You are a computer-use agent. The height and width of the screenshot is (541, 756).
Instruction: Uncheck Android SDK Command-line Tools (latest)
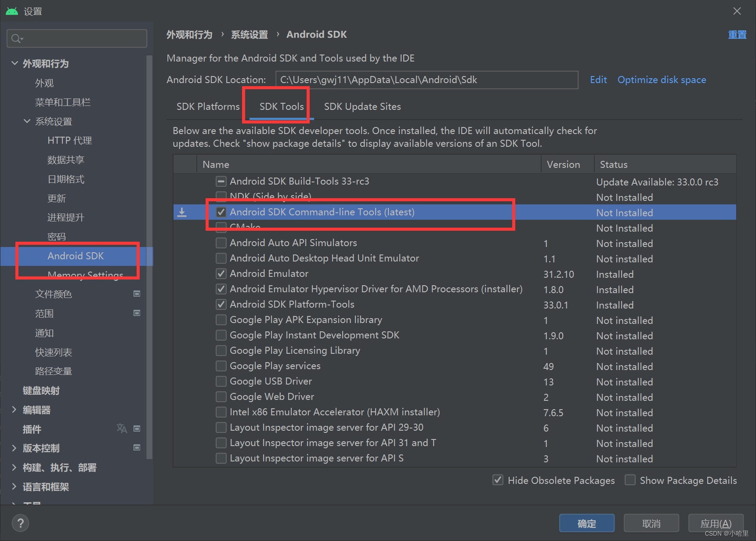(x=221, y=212)
